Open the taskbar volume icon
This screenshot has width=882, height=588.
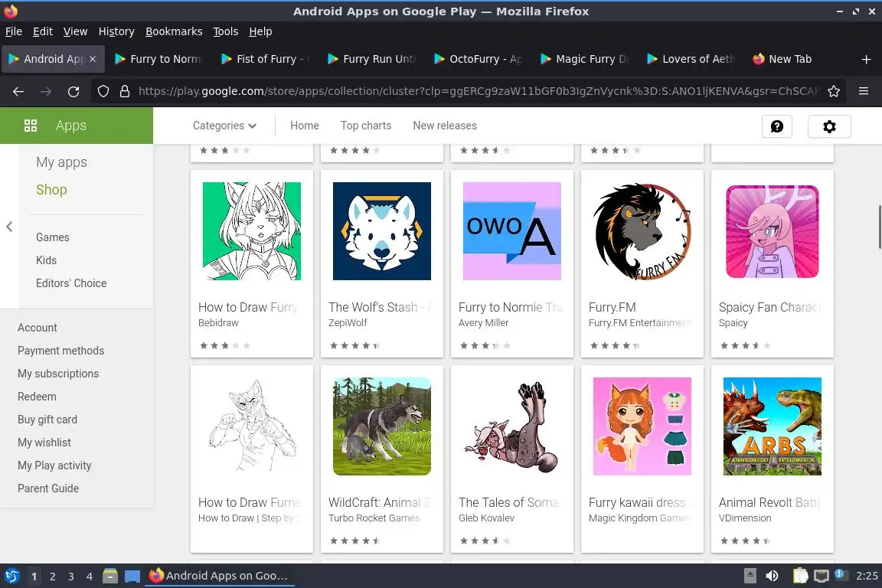(x=772, y=576)
